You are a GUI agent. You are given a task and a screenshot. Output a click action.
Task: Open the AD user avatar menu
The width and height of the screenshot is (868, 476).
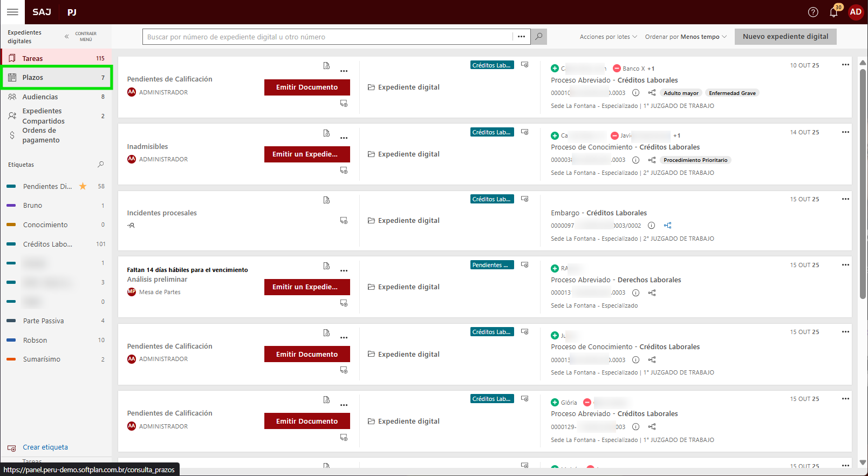(856, 12)
